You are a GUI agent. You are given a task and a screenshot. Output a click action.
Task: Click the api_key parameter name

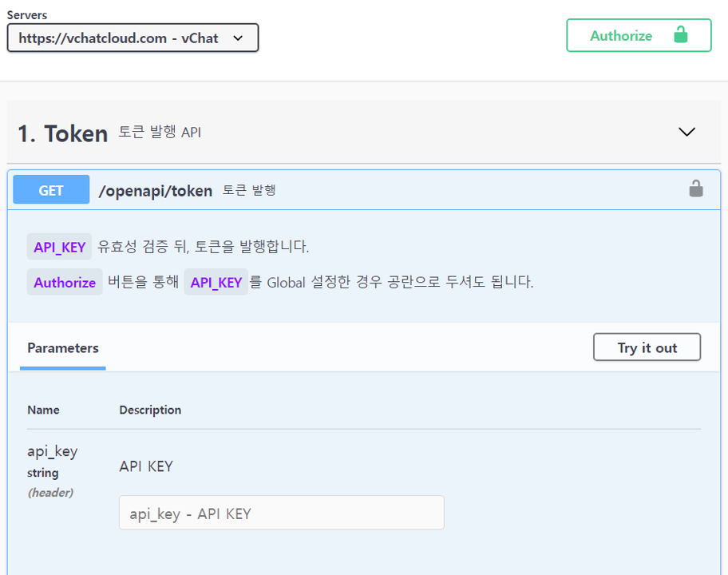pyautogui.click(x=51, y=450)
